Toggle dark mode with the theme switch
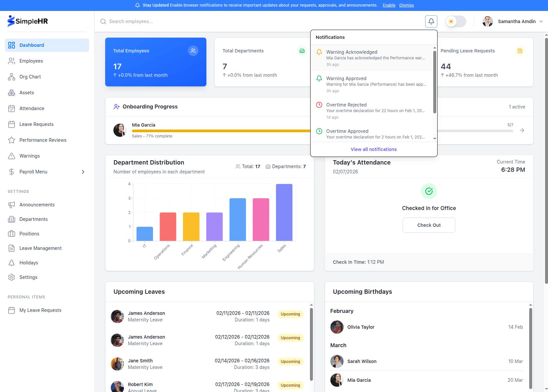This screenshot has height=392, width=548. coord(455,21)
